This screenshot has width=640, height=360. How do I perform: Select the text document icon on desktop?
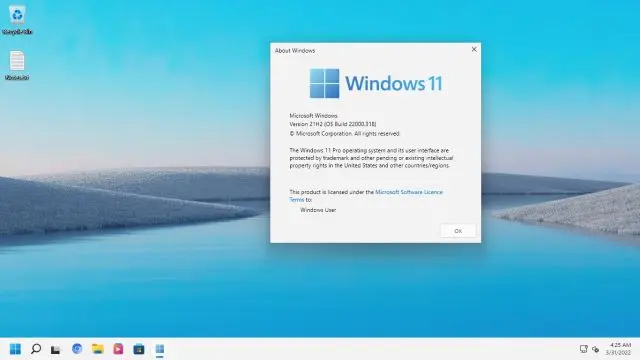click(x=17, y=65)
